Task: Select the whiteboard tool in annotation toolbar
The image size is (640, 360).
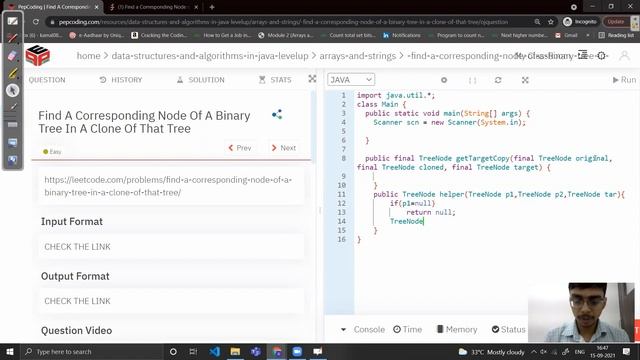Action: click(12, 21)
